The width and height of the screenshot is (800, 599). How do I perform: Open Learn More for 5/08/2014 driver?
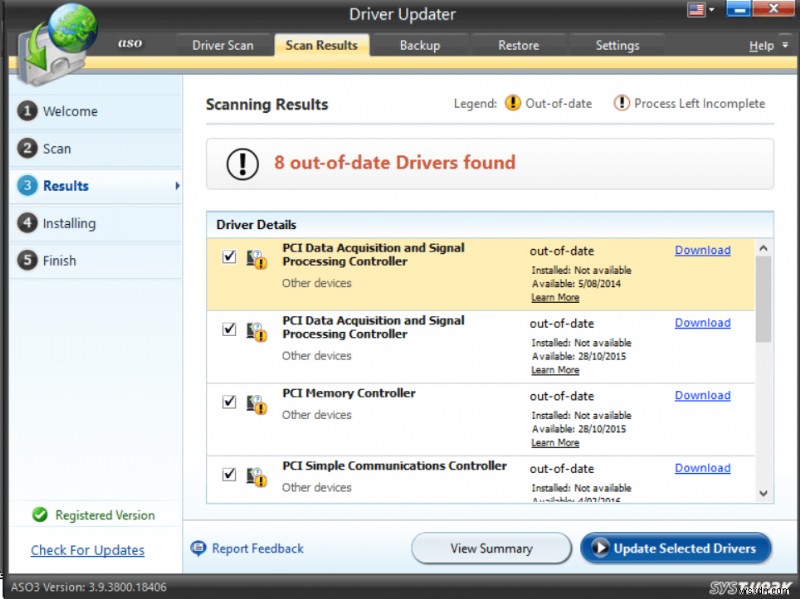[555, 297]
